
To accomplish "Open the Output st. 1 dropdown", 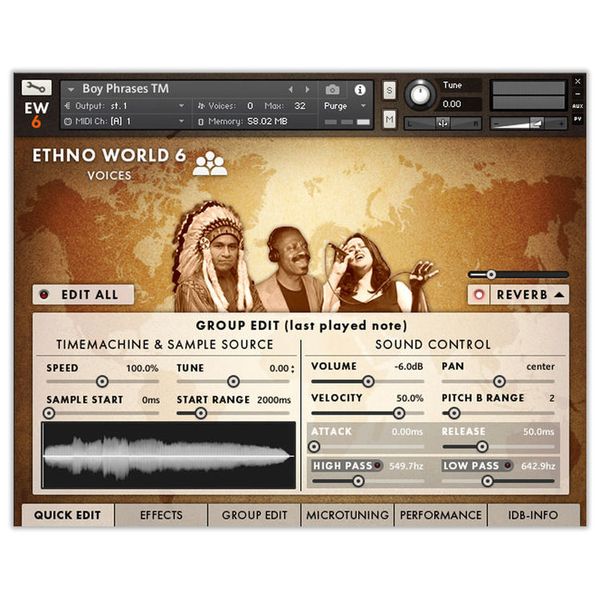I will click(181, 106).
